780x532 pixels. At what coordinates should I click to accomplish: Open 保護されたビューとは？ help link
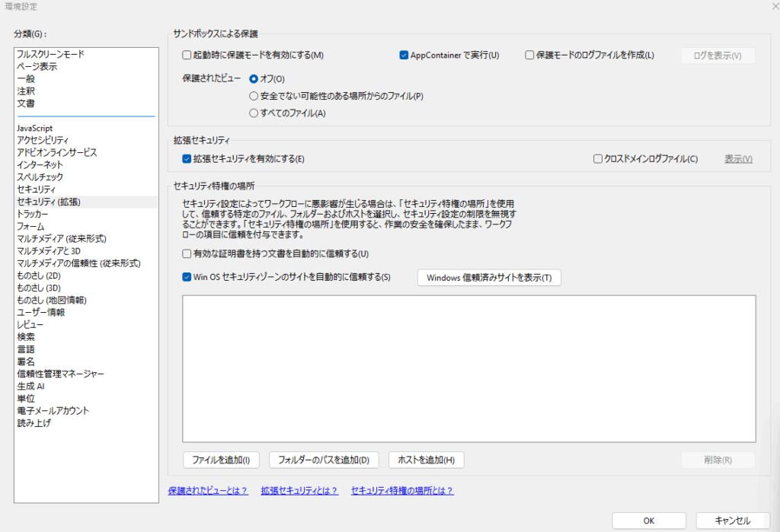tap(208, 491)
